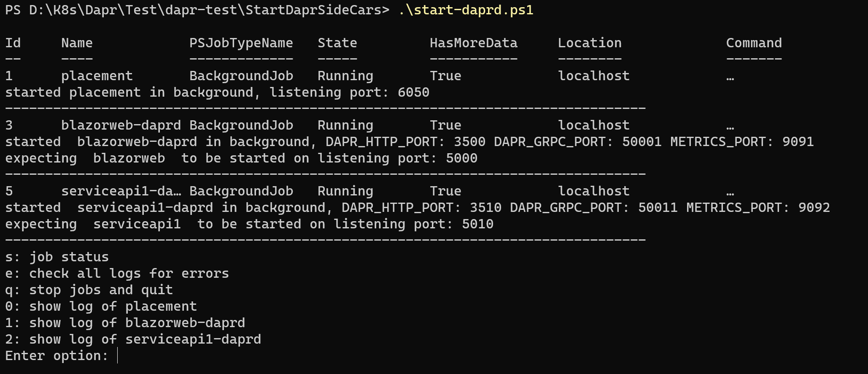Click the Command column header
868x374 pixels.
(x=754, y=43)
